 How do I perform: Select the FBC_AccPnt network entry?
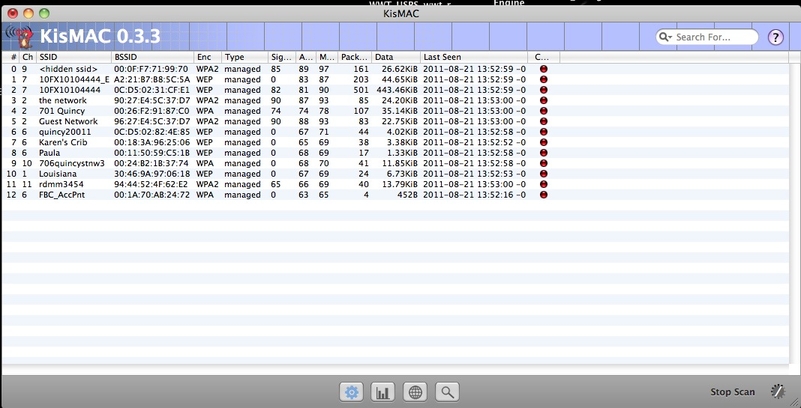coord(63,193)
